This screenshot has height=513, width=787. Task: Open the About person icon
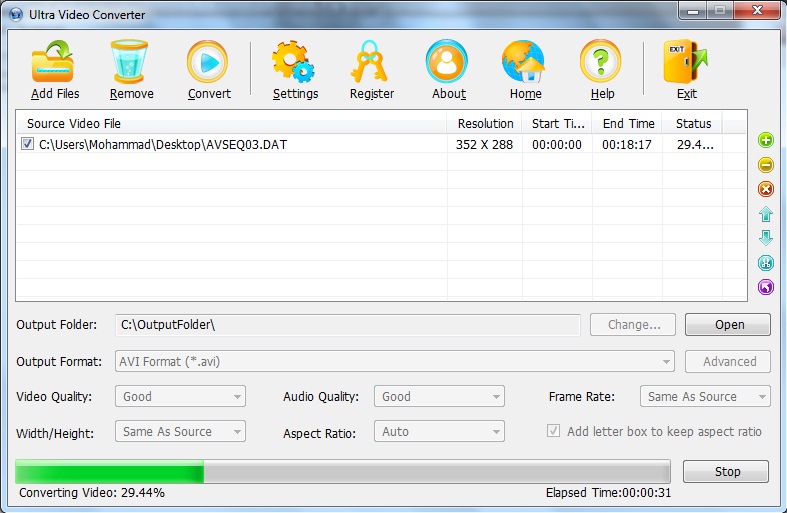[447, 62]
